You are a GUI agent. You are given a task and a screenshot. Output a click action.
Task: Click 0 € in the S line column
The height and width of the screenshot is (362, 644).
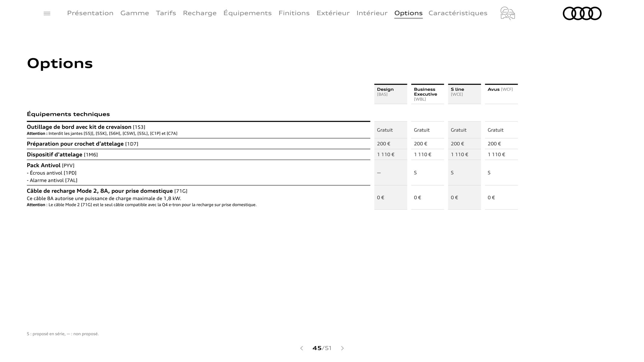pos(454,198)
